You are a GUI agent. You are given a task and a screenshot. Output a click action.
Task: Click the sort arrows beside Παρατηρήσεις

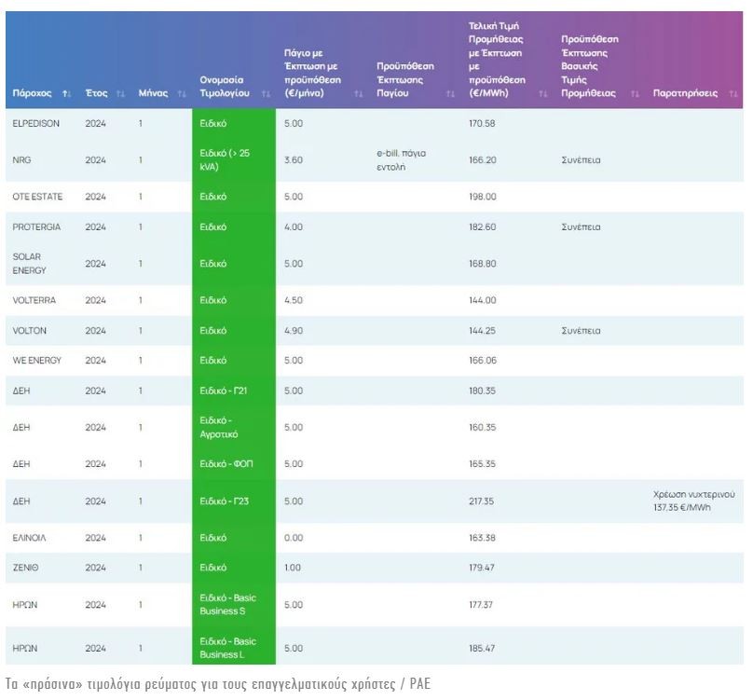click(x=732, y=94)
